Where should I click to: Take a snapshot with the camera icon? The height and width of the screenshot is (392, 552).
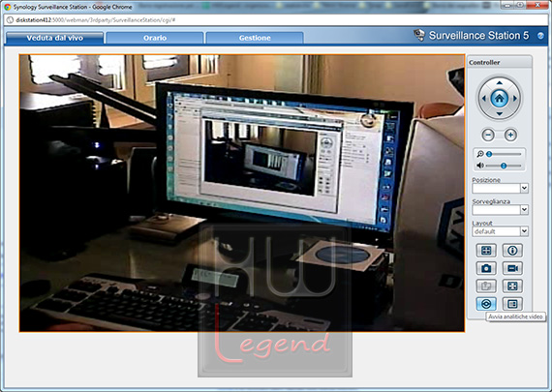point(486,268)
